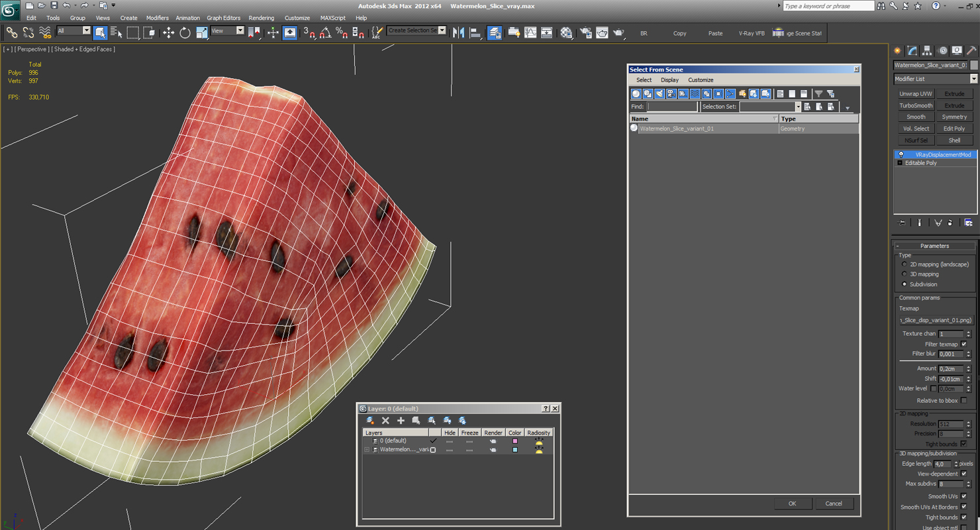Open Select by Name tool
The width and height of the screenshot is (980, 530).
coord(117,32)
